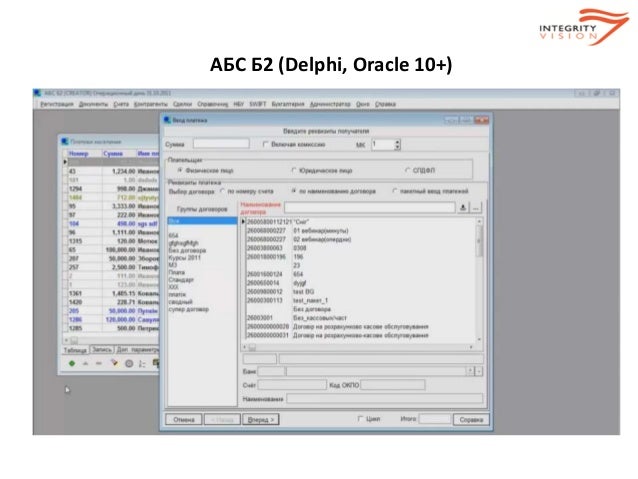Viewport: 638px width, 479px height.
Task: Select contract row 'test_пакет_1'
Action: (x=360, y=300)
